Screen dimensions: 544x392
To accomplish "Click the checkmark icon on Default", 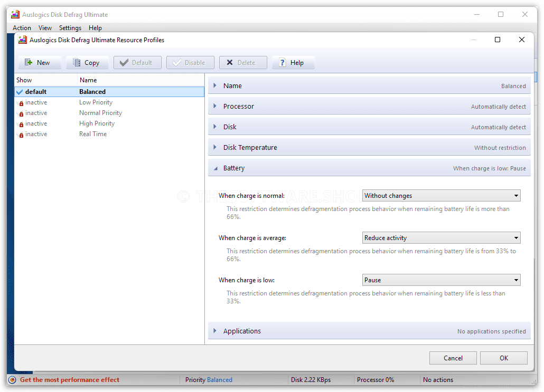I will 124,62.
